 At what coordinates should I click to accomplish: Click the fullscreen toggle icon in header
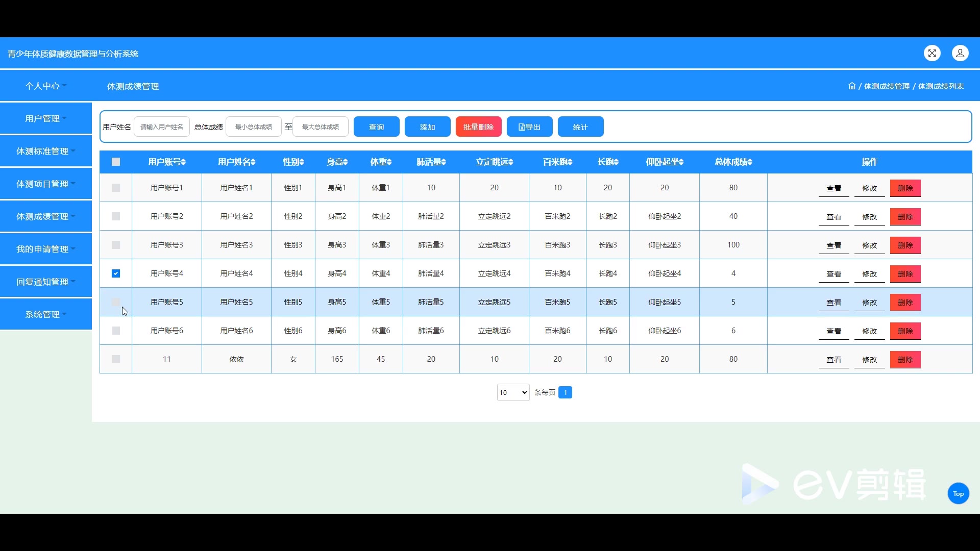932,53
